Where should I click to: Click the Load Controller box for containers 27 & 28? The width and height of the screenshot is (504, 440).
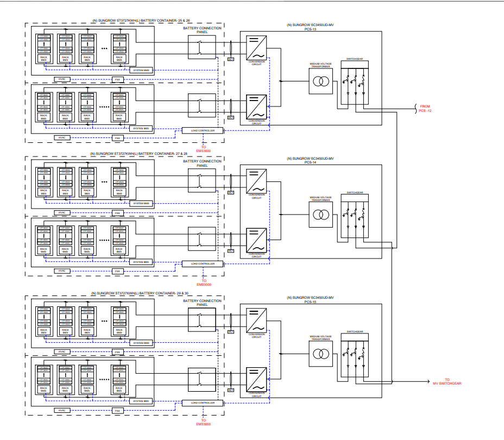click(202, 264)
